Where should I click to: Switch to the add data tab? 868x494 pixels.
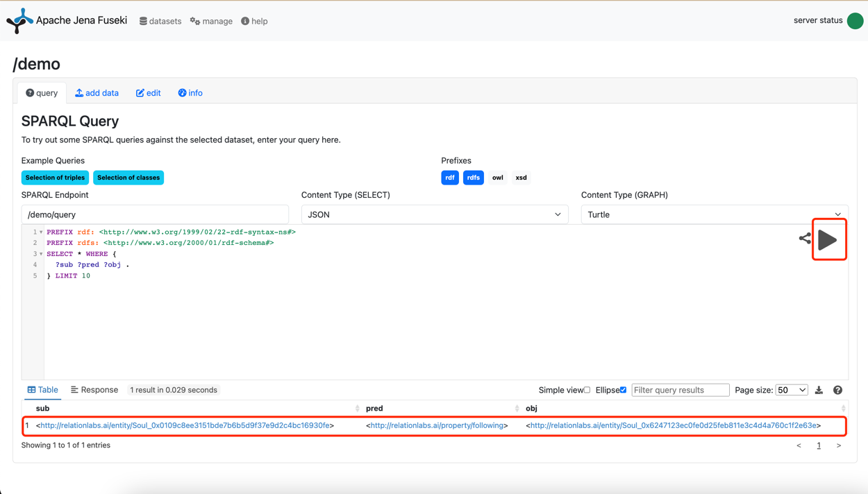(97, 93)
